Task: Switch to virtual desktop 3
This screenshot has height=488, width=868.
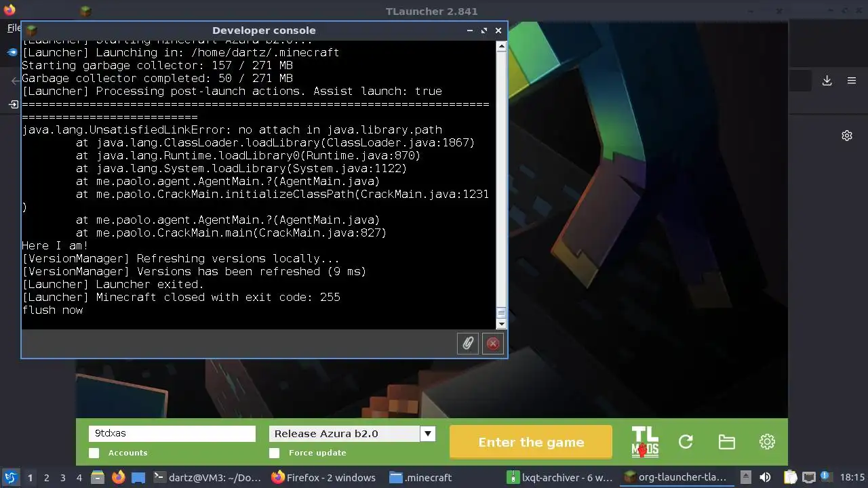Action: (62, 477)
